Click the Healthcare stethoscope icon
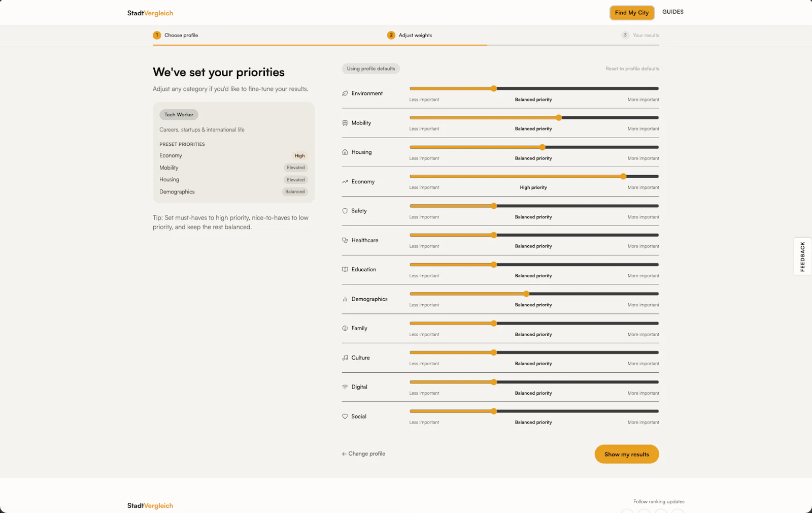Viewport: 812px width, 513px height. pos(345,240)
